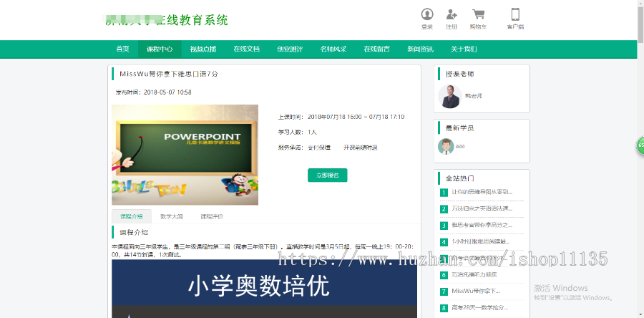Click the 注册 register icon
The height and width of the screenshot is (318, 644).
451,15
